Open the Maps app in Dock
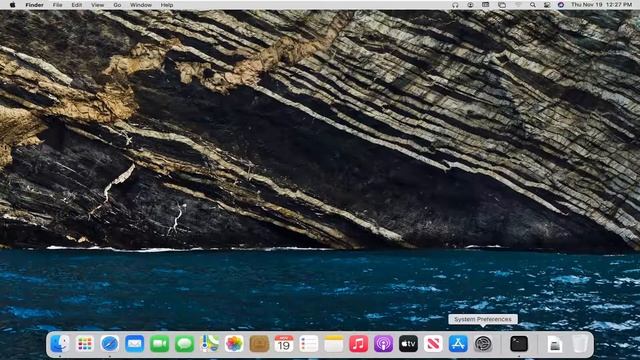This screenshot has width=640, height=360. (209, 344)
